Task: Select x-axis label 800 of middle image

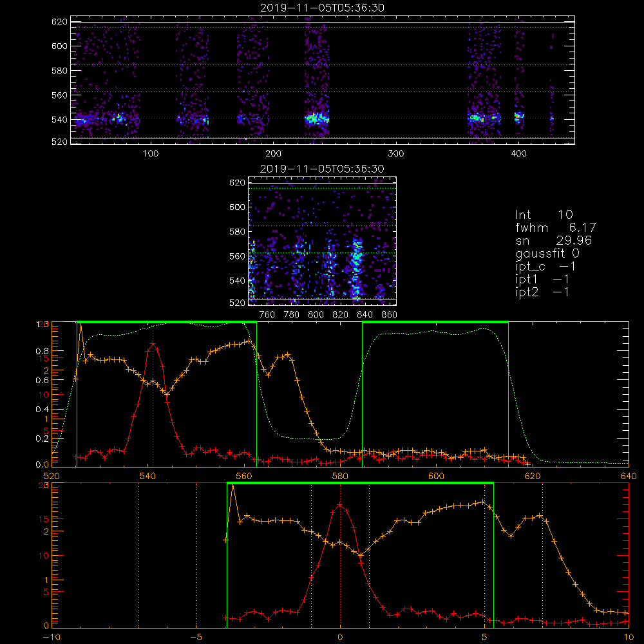Action: [316, 314]
